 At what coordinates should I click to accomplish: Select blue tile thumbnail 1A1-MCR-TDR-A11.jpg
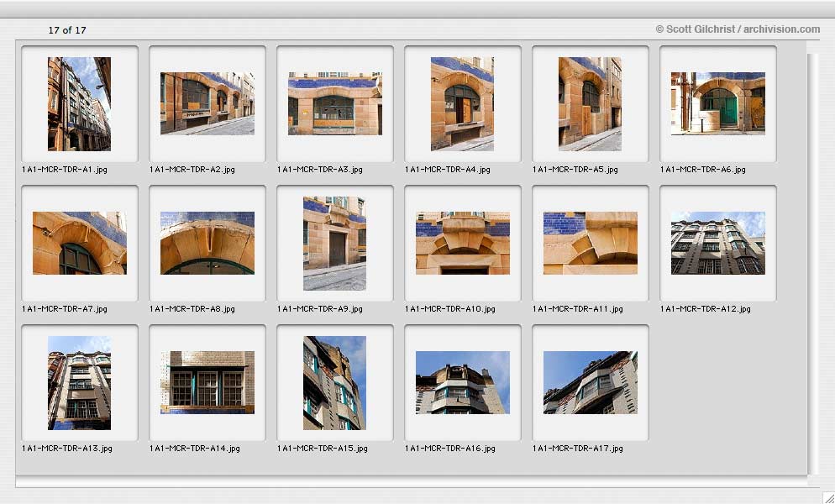[590, 243]
